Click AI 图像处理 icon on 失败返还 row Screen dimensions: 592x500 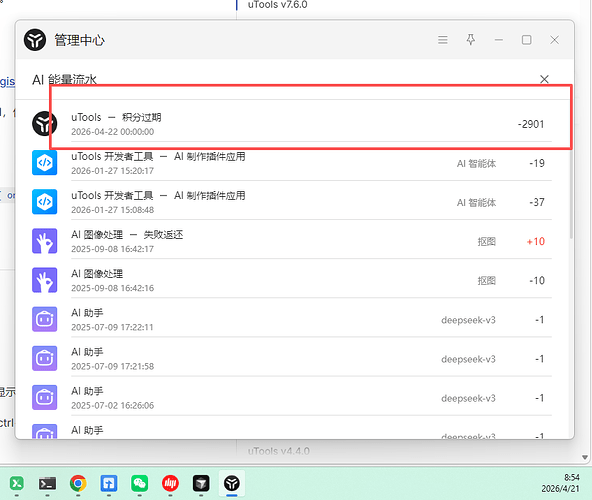44,241
